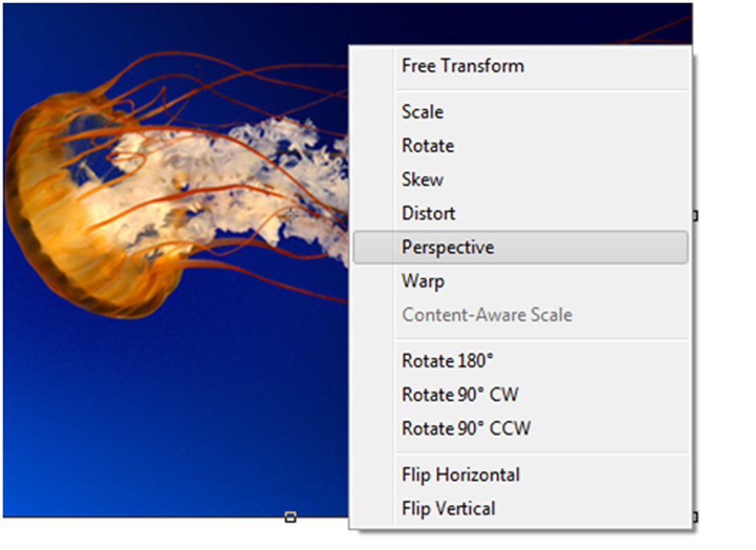
Task: Click the greyed Content-Aware Scale entry
Action: point(521,314)
